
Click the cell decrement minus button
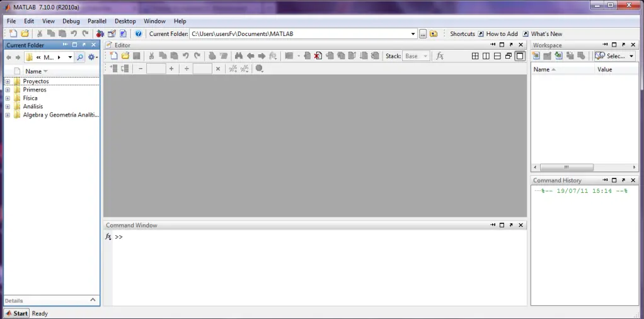[141, 69]
